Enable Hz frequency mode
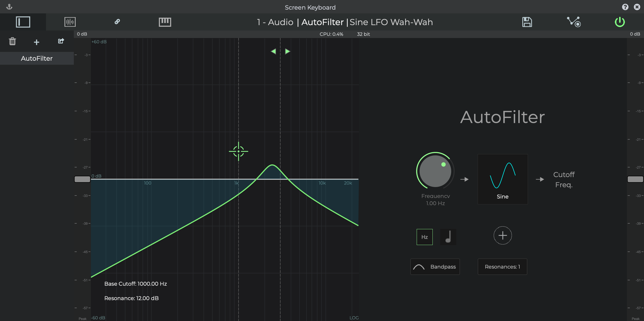644x321 pixels. 424,237
